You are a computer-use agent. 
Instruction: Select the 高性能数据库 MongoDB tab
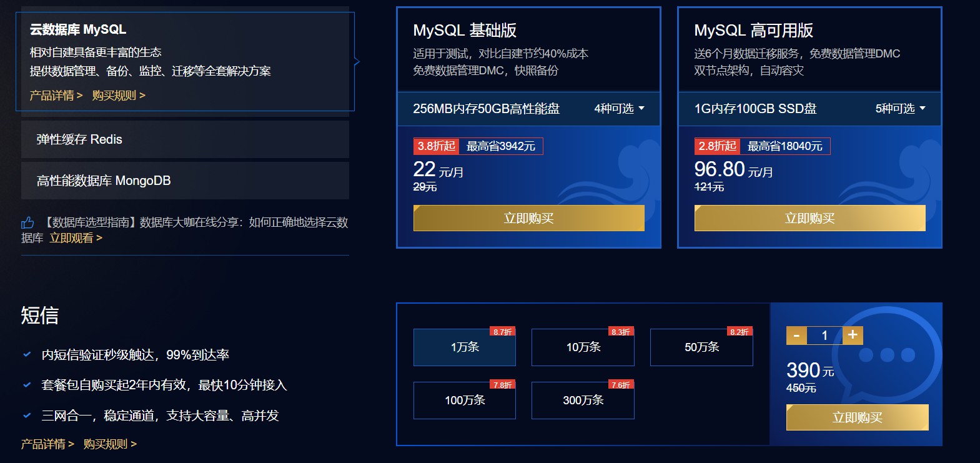(x=185, y=181)
